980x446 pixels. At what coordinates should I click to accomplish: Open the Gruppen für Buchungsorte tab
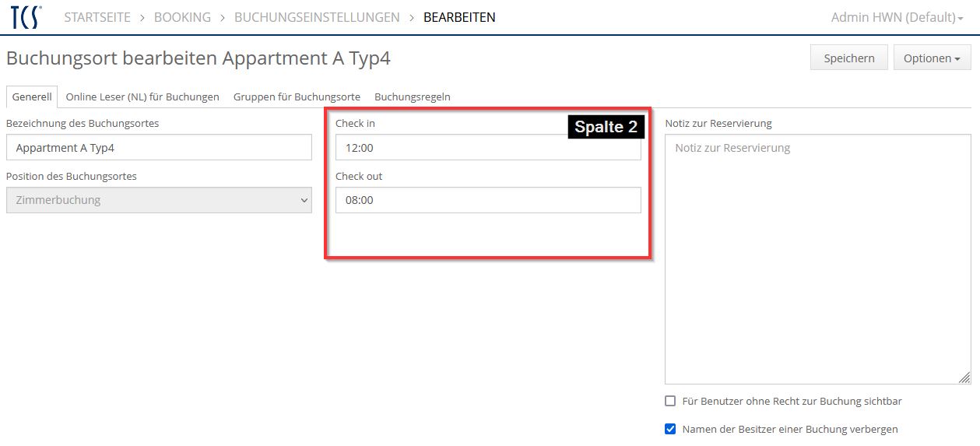tap(297, 97)
